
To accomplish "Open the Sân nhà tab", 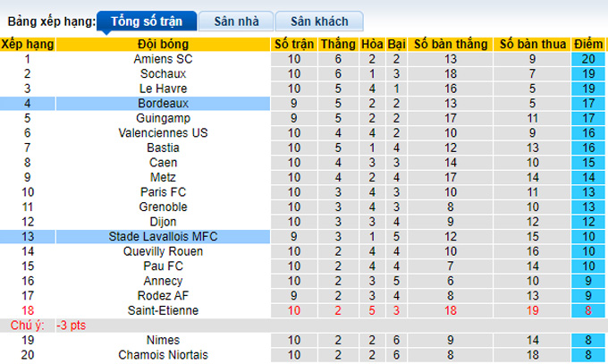I will (x=236, y=21).
